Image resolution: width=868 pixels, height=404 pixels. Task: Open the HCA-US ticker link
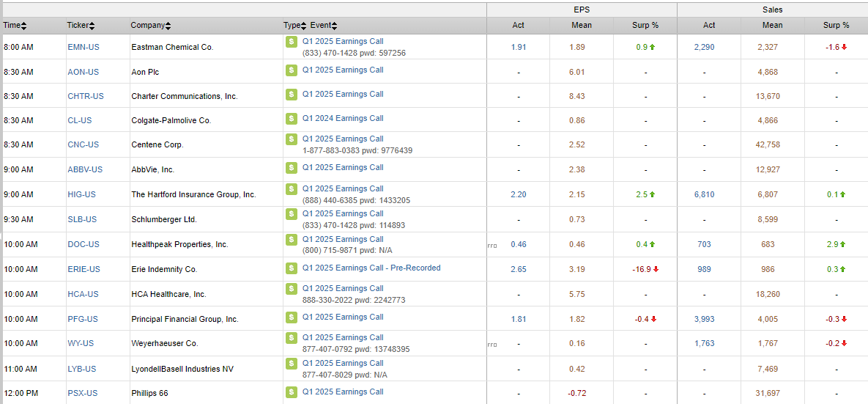[x=83, y=294]
